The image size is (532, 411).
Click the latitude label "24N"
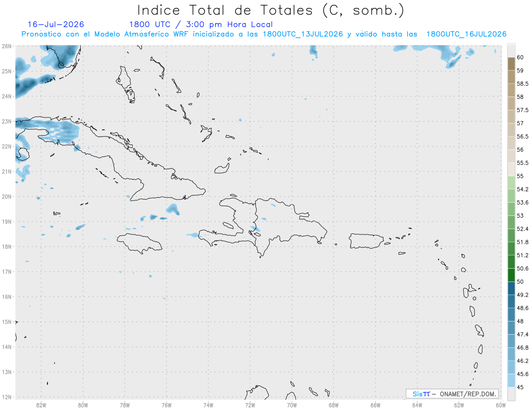(x=7, y=96)
